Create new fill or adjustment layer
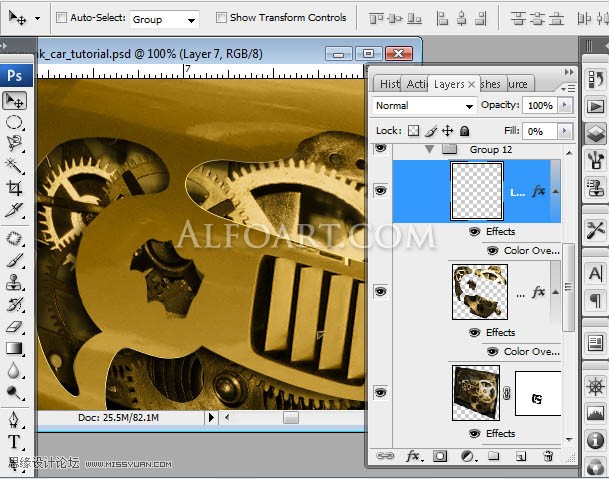This screenshot has height=479, width=609. point(468,456)
